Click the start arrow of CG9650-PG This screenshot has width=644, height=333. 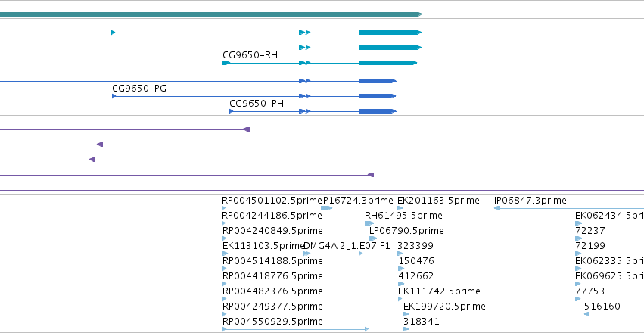114,96
